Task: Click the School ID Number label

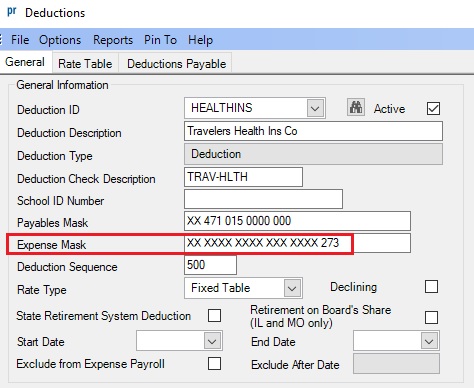Action: tap(61, 201)
